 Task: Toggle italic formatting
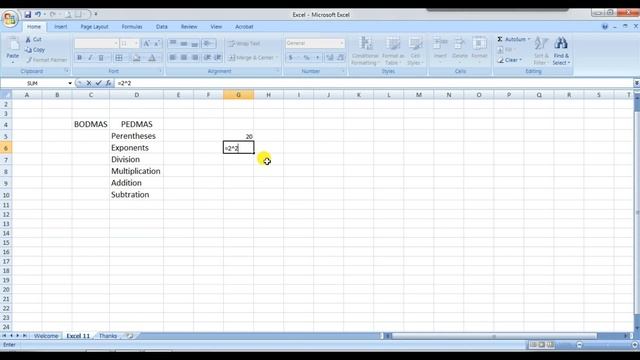click(90, 58)
